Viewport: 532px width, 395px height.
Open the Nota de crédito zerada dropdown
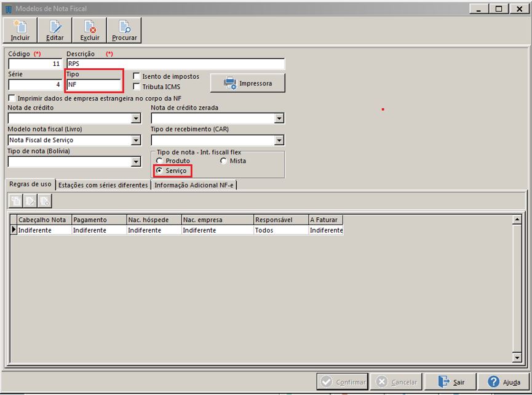point(279,118)
